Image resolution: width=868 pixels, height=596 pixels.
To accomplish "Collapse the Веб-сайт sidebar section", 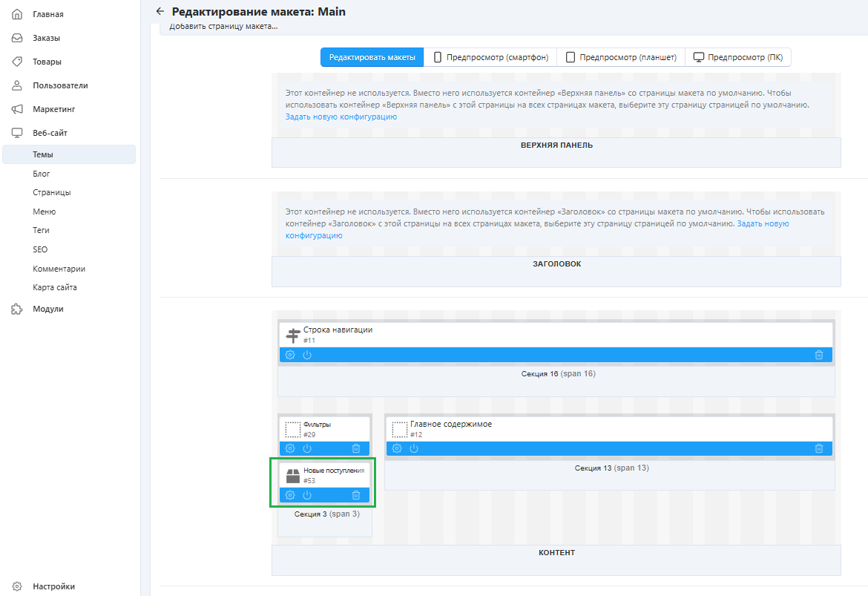I will coord(50,133).
